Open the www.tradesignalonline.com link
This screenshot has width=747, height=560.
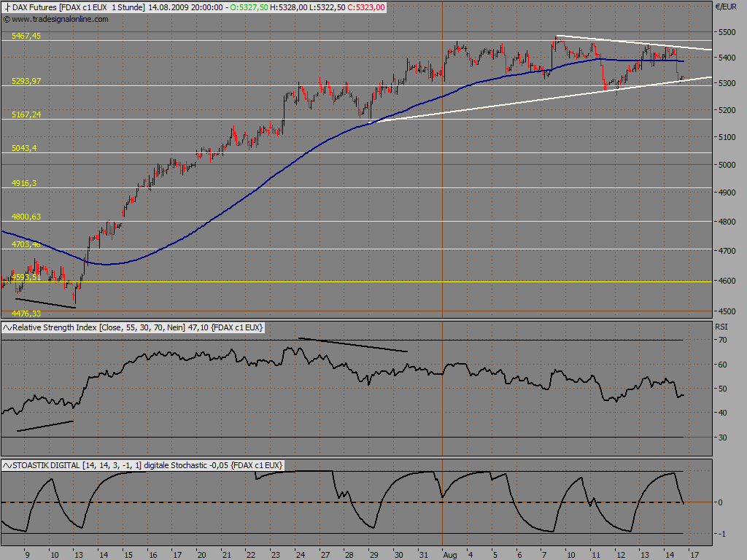[x=60, y=20]
